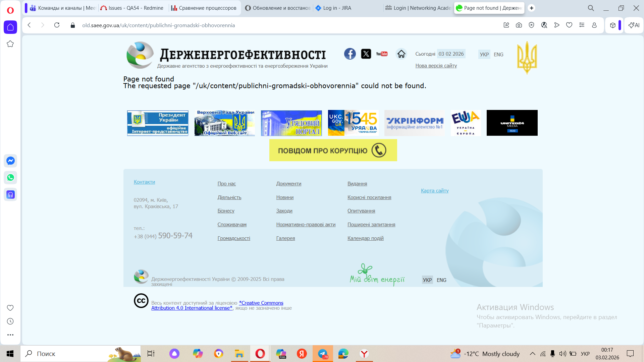
Task: Open Easy Setup menu in browser toolbar
Action: tap(582, 25)
